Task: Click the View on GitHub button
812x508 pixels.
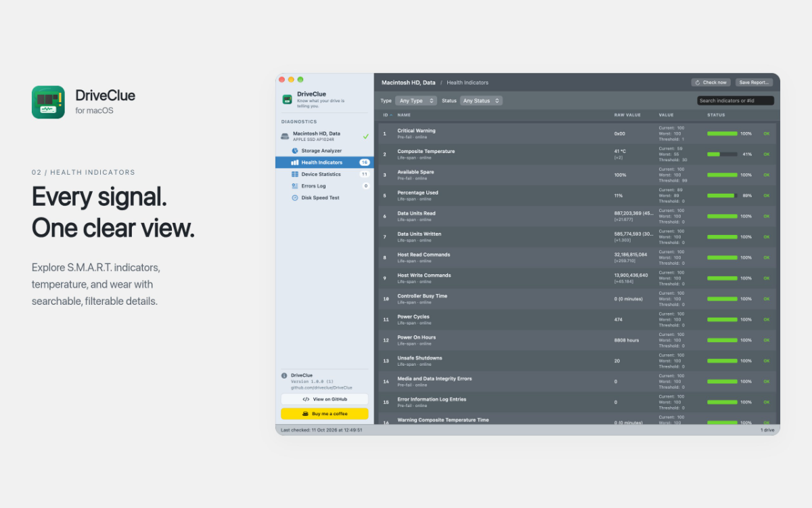Action: (325, 399)
